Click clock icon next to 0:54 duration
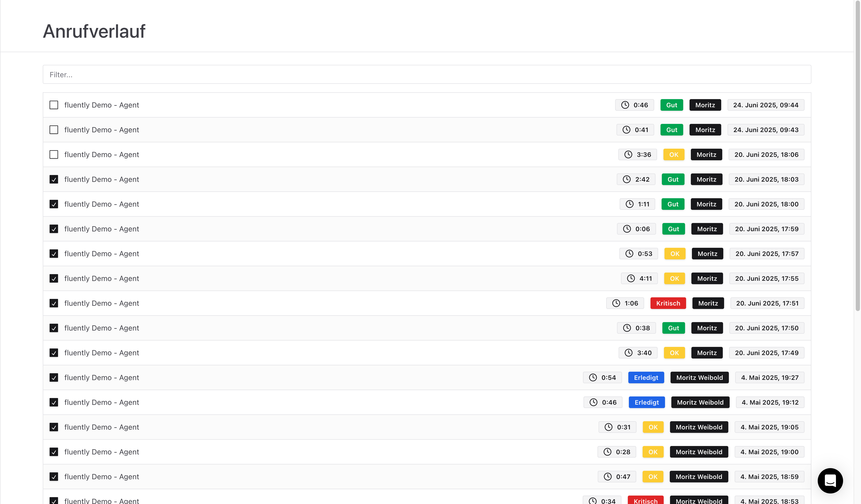 593,377
